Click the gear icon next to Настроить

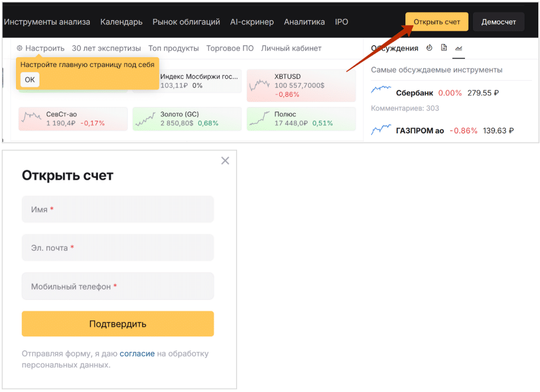coord(19,49)
